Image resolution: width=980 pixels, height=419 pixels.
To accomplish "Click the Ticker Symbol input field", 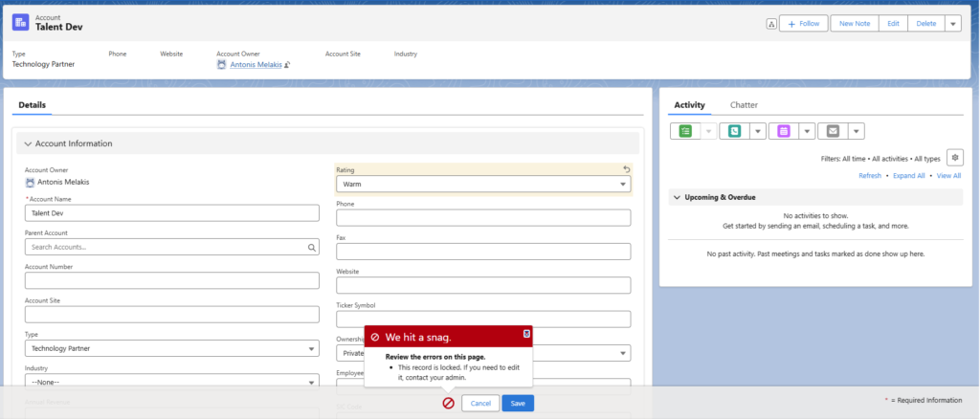I will [483, 320].
